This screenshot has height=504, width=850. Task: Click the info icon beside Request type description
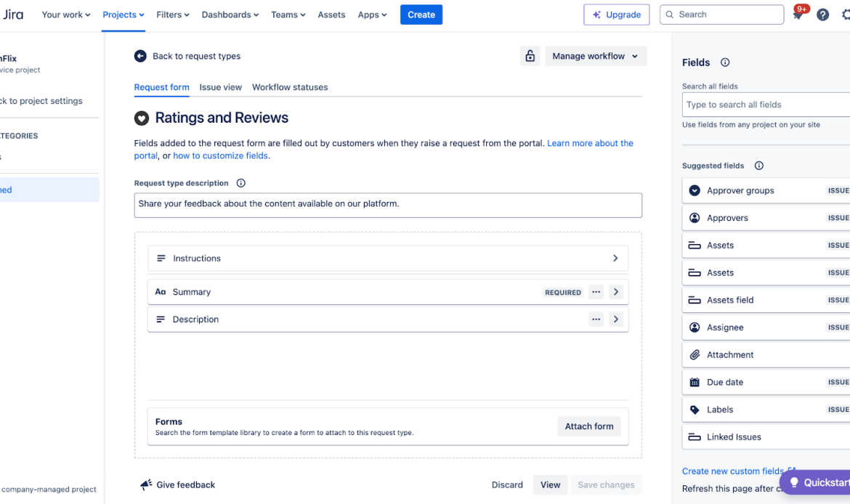tap(240, 183)
